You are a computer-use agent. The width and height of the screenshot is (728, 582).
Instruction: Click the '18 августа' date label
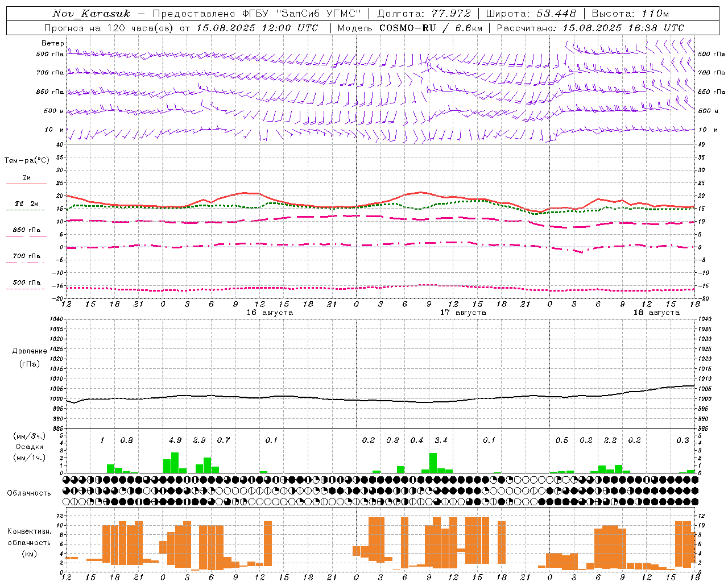point(656,313)
